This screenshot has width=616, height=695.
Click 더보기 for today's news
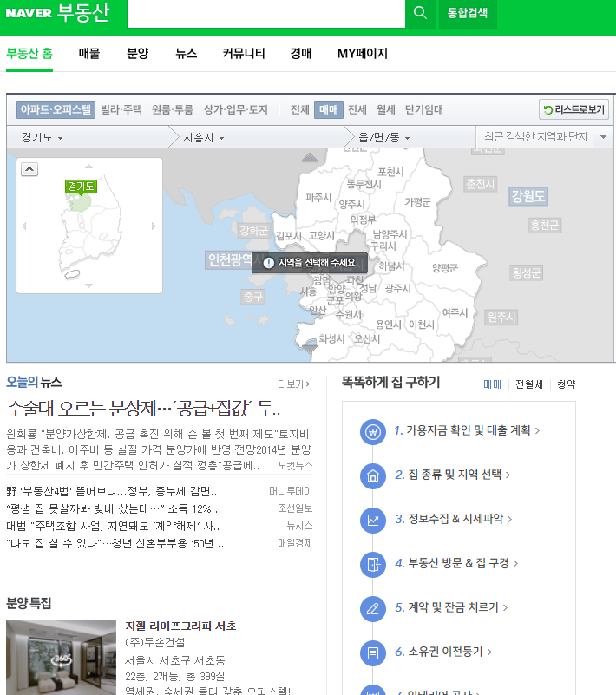pyautogui.click(x=293, y=384)
